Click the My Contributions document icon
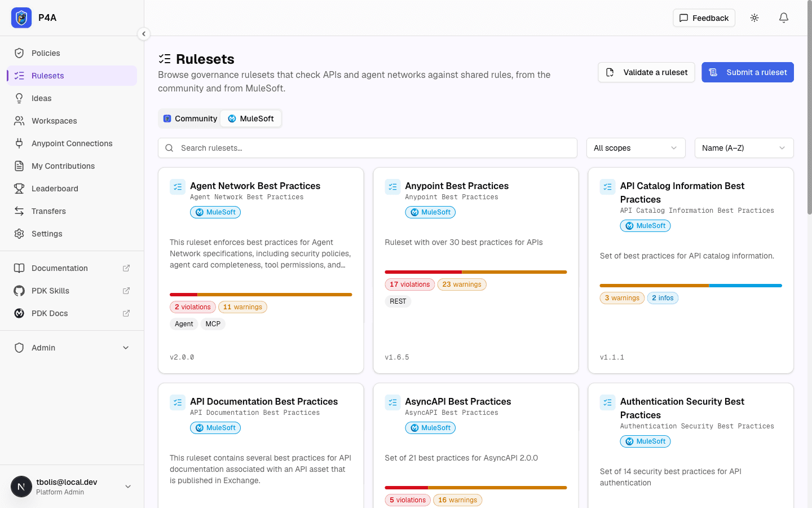Viewport: 812px width, 508px height. point(19,166)
